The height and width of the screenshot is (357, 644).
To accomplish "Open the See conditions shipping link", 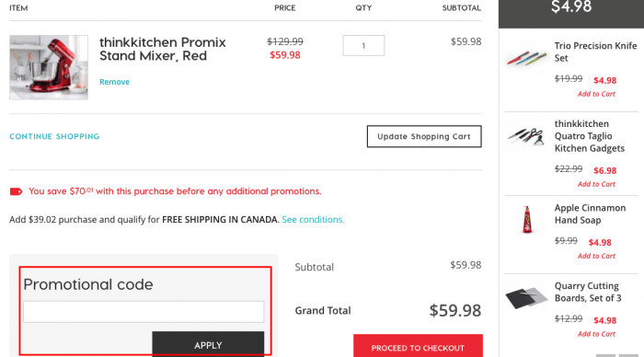I will [313, 219].
